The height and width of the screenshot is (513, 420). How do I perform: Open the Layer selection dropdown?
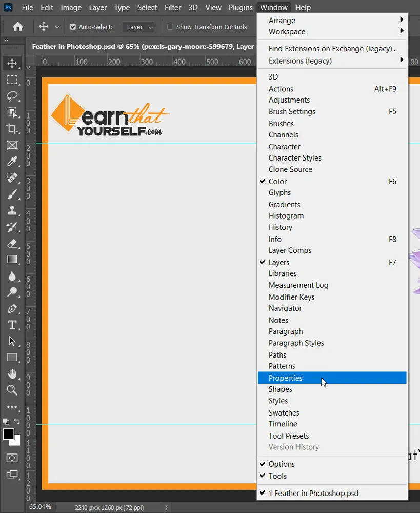click(138, 27)
